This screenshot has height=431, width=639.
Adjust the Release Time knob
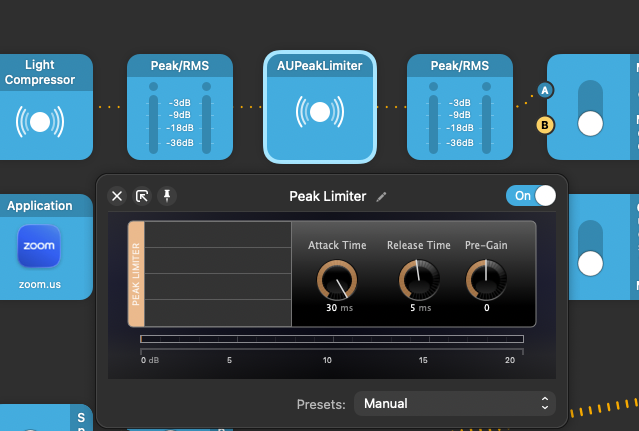coord(419,280)
